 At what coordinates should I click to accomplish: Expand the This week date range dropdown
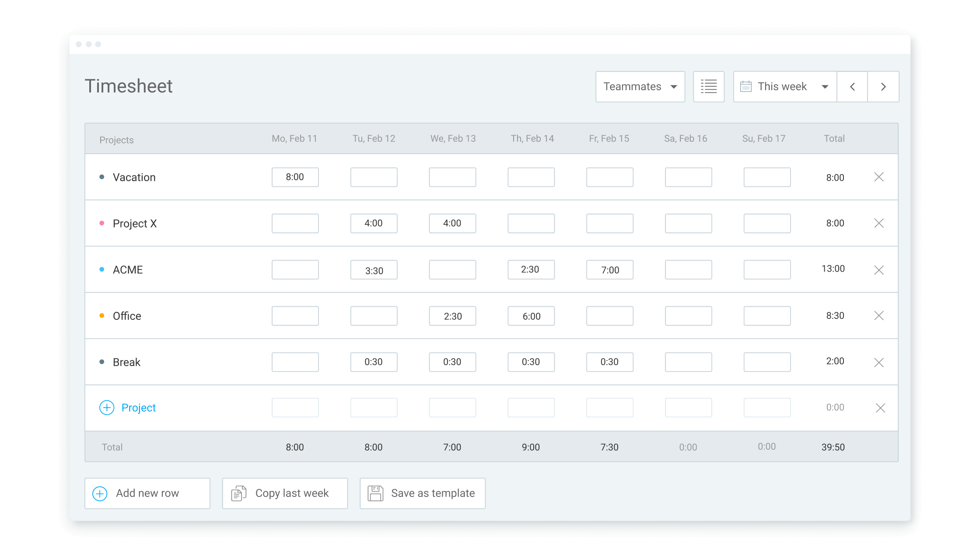click(x=784, y=87)
